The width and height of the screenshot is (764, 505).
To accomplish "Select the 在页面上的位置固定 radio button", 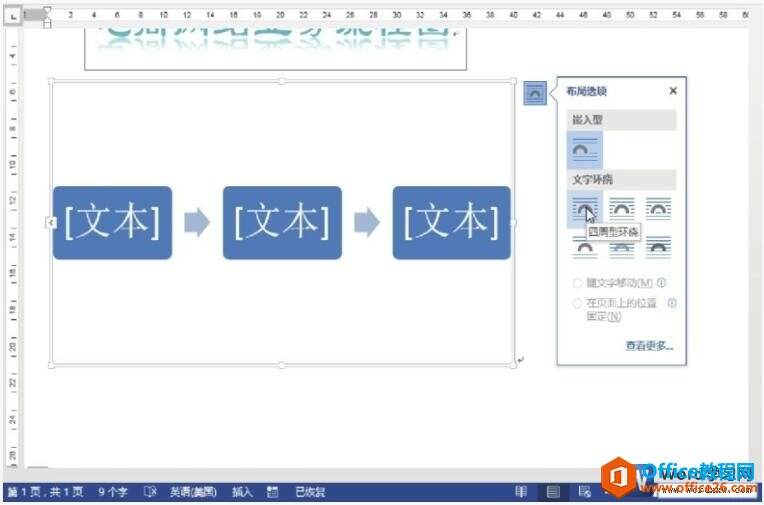I will (x=577, y=303).
